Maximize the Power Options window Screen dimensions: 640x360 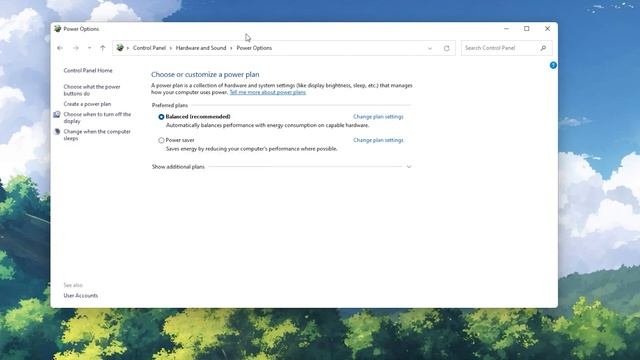(527, 29)
